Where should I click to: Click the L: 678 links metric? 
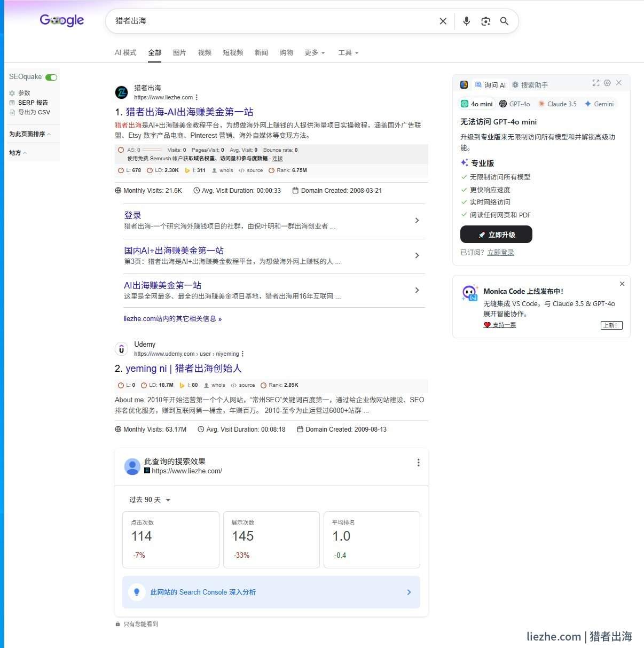tap(129, 170)
